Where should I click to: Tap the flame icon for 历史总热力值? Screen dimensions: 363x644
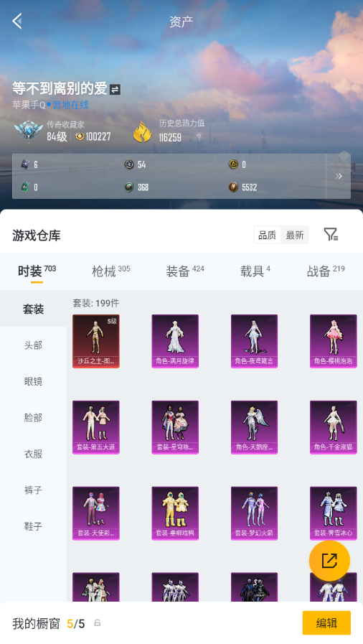coord(142,132)
